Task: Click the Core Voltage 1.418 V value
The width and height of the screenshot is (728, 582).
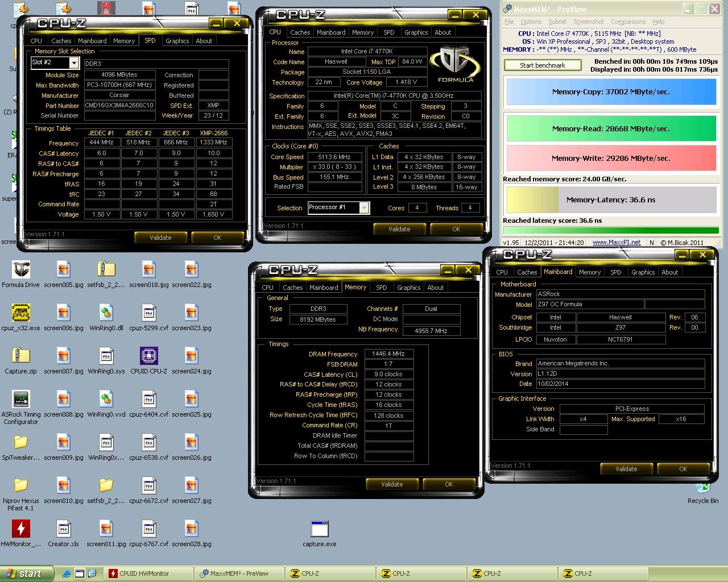Action: 406,82
